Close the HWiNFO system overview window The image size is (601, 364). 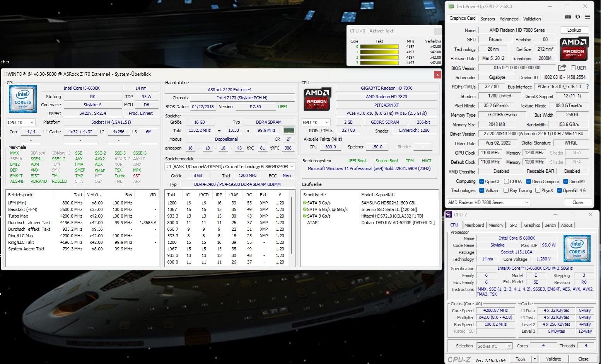tap(437, 75)
